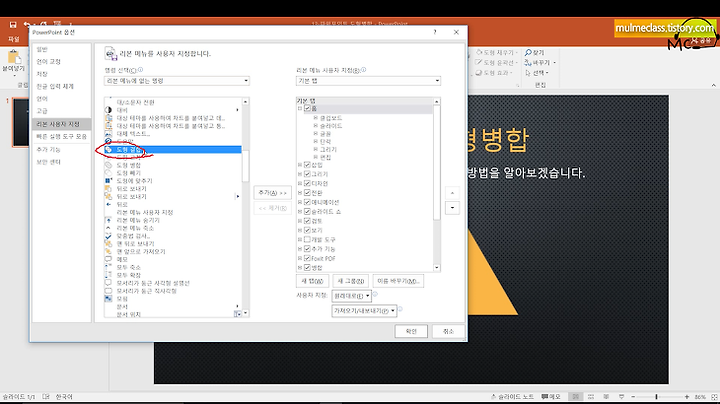Click the 대체 텍스트 picture icon

coord(108,134)
